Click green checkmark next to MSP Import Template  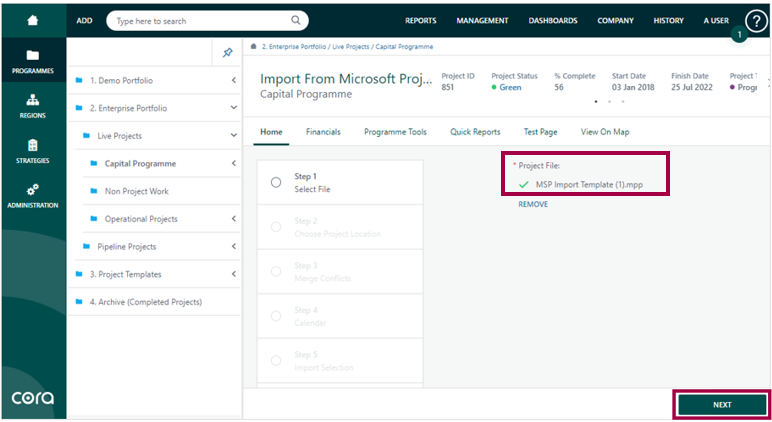pyautogui.click(x=524, y=185)
